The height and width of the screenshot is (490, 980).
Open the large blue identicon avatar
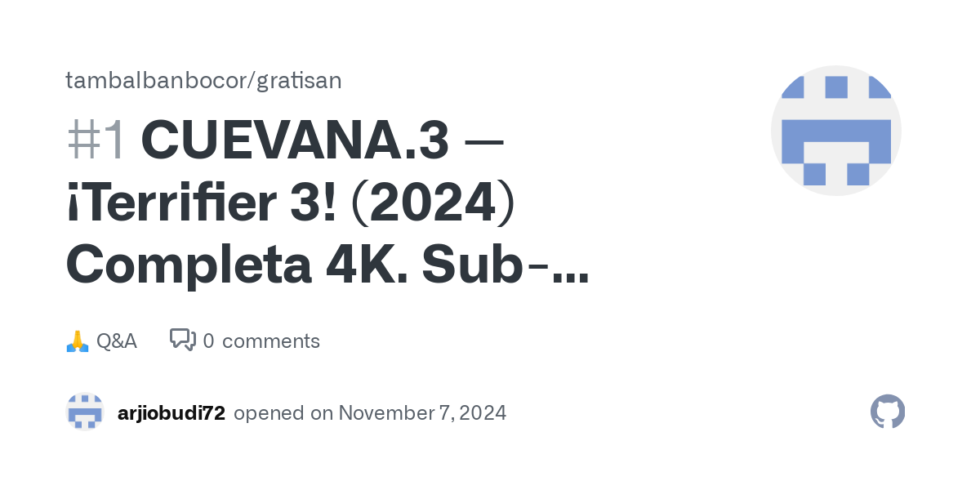836,131
